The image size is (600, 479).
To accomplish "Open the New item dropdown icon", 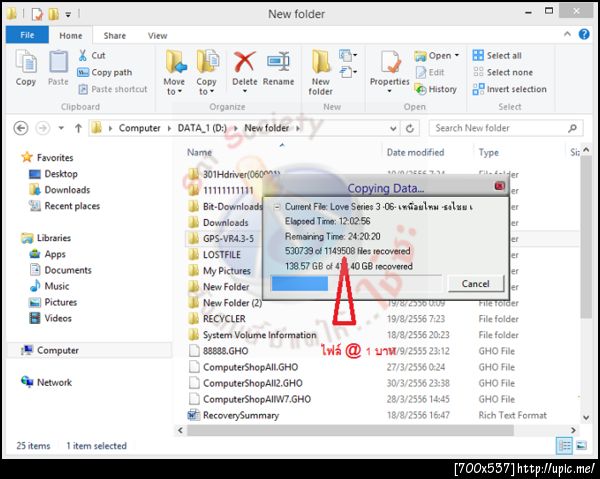I will pos(348,55).
